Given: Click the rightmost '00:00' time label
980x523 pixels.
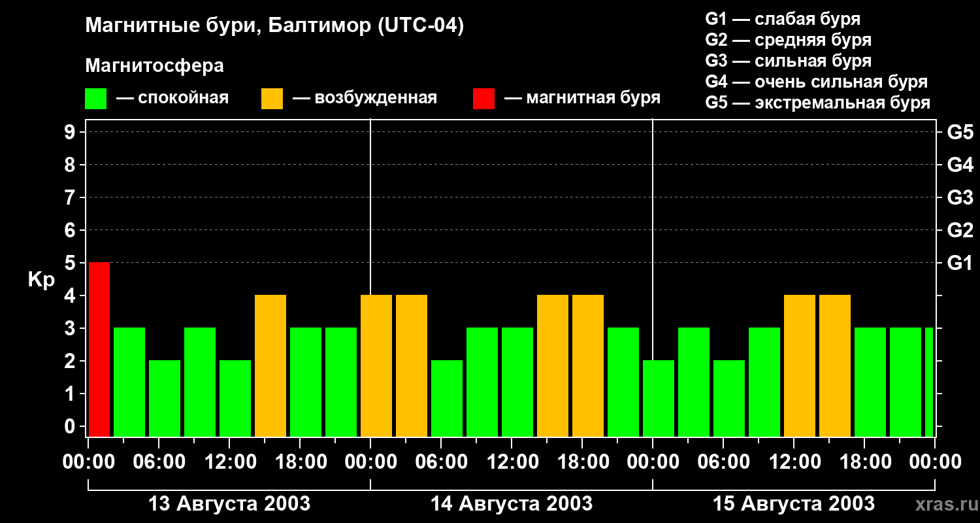Looking at the screenshot, I should tap(934, 462).
